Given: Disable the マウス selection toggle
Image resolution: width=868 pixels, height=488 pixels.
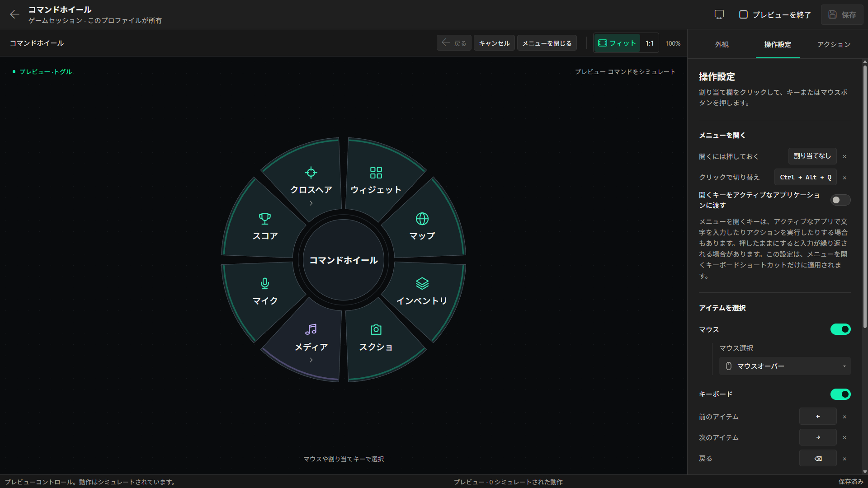Looking at the screenshot, I should (840, 329).
